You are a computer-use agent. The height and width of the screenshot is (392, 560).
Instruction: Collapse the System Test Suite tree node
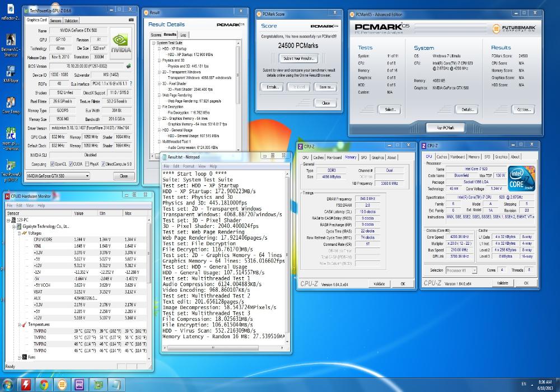pyautogui.click(x=154, y=43)
